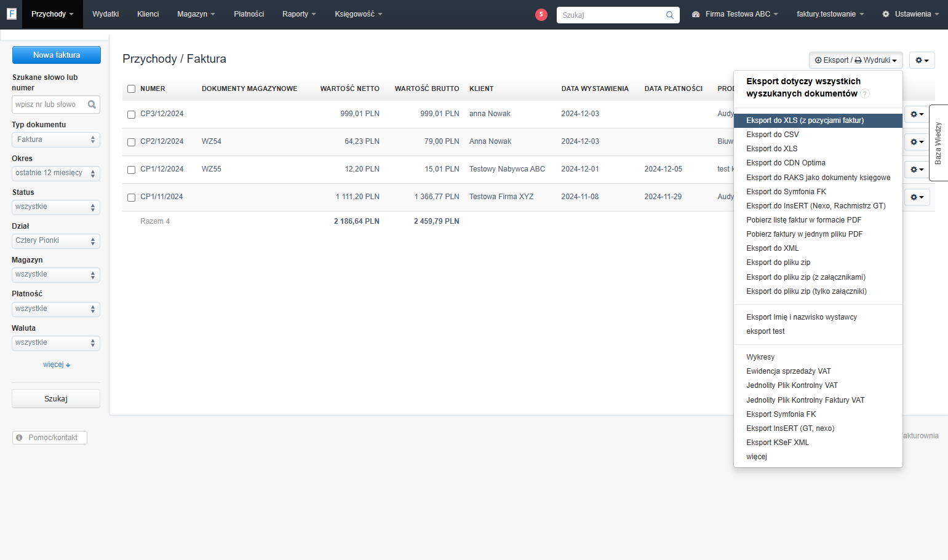948x560 pixels.
Task: Go to Płatności in top navigation
Action: click(249, 14)
